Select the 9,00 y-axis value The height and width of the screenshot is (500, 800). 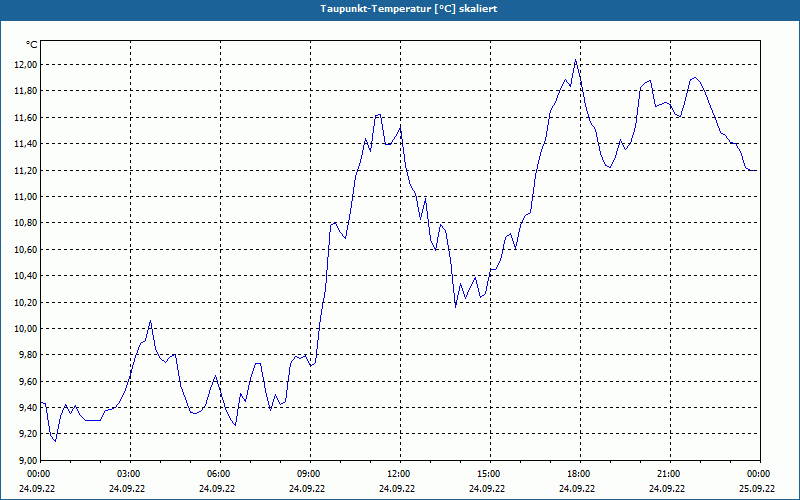[29, 460]
